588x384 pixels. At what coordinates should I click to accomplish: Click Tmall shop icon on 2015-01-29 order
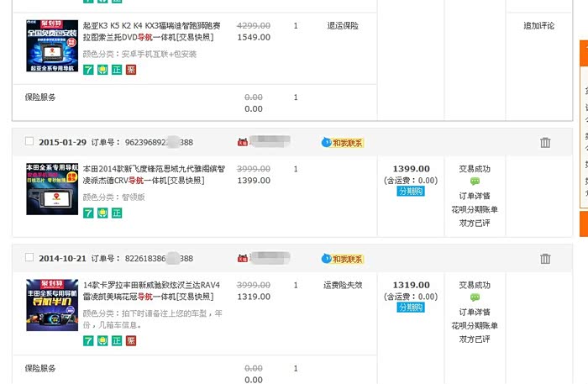243,143
